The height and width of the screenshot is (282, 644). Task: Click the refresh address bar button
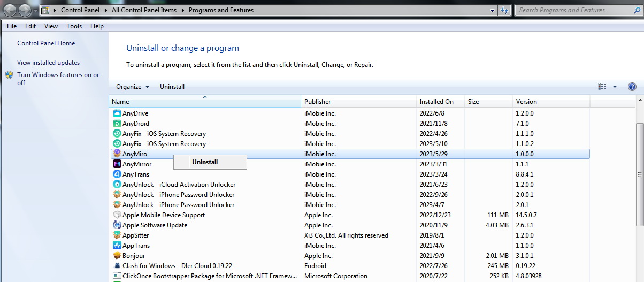504,10
